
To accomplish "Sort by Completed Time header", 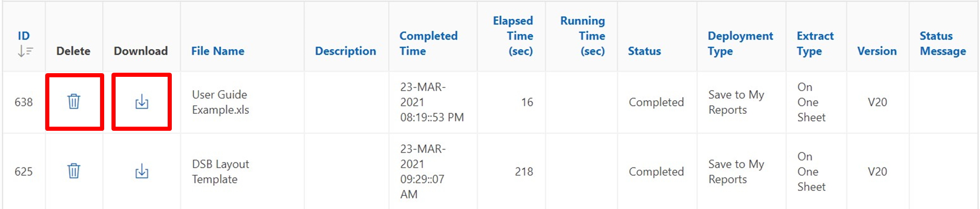I will tap(428, 43).
